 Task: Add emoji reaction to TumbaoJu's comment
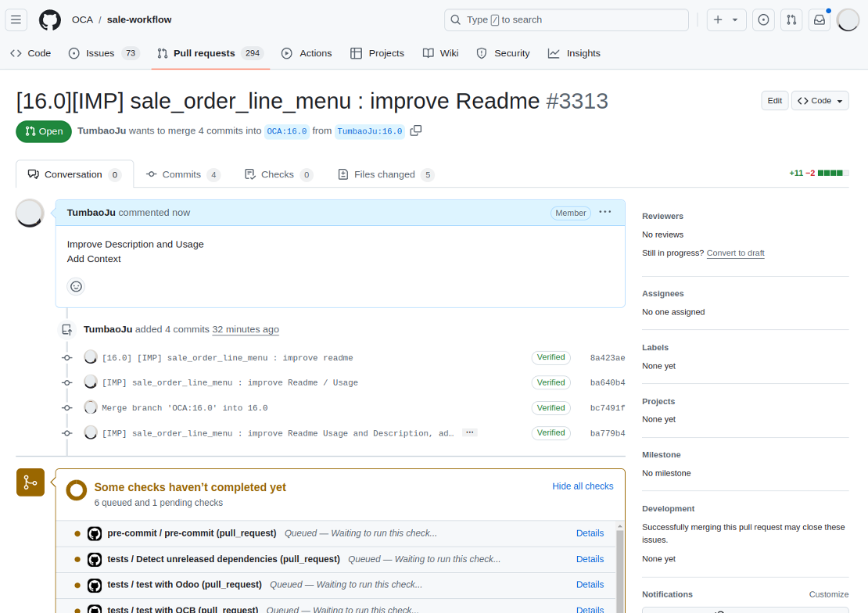pyautogui.click(x=76, y=286)
